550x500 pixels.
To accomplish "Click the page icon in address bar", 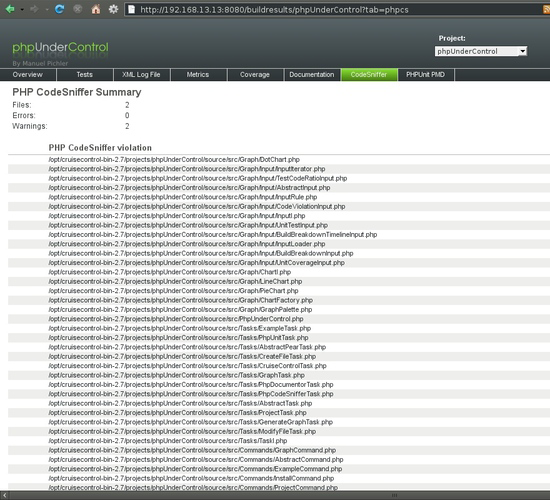I will pyautogui.click(x=132, y=9).
